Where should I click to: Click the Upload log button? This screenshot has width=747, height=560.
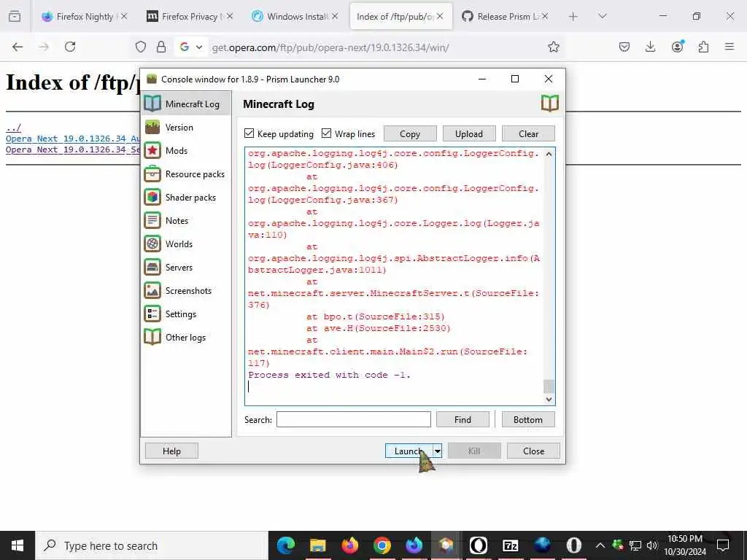tap(469, 134)
